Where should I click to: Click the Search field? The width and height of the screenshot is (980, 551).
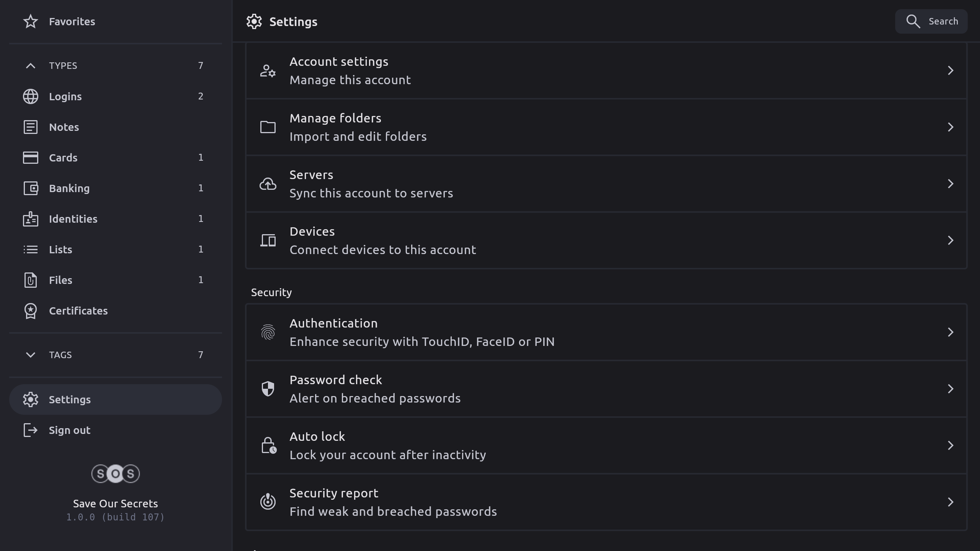click(x=931, y=21)
